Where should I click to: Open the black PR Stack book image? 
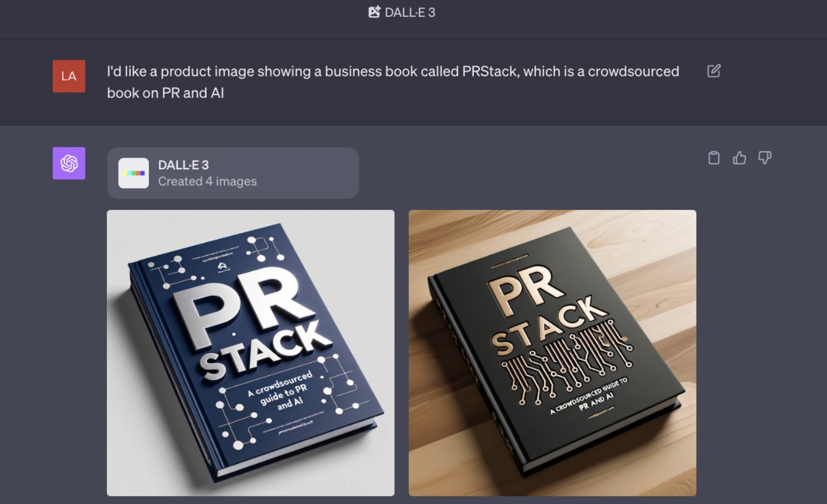[x=552, y=353]
